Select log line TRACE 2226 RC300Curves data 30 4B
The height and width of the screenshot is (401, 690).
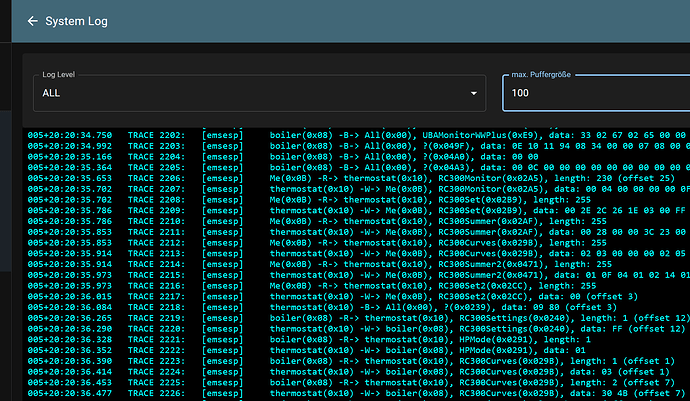pos(356,394)
